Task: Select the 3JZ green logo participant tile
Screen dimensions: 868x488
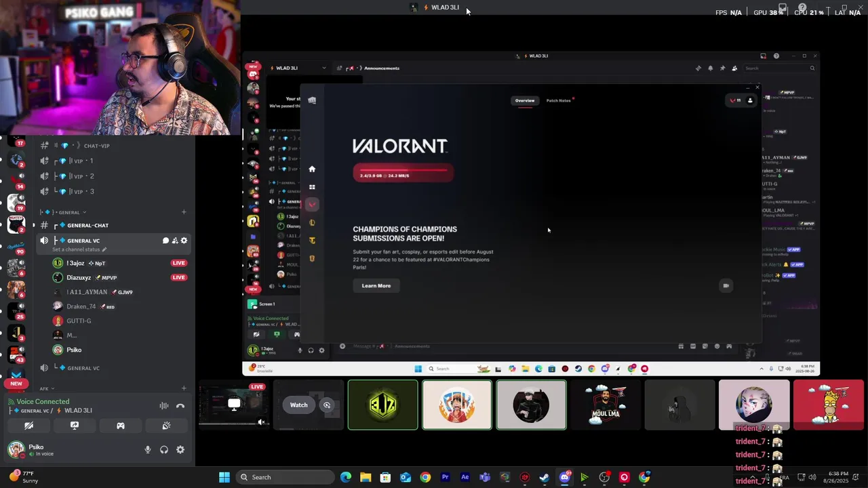Action: 383,405
